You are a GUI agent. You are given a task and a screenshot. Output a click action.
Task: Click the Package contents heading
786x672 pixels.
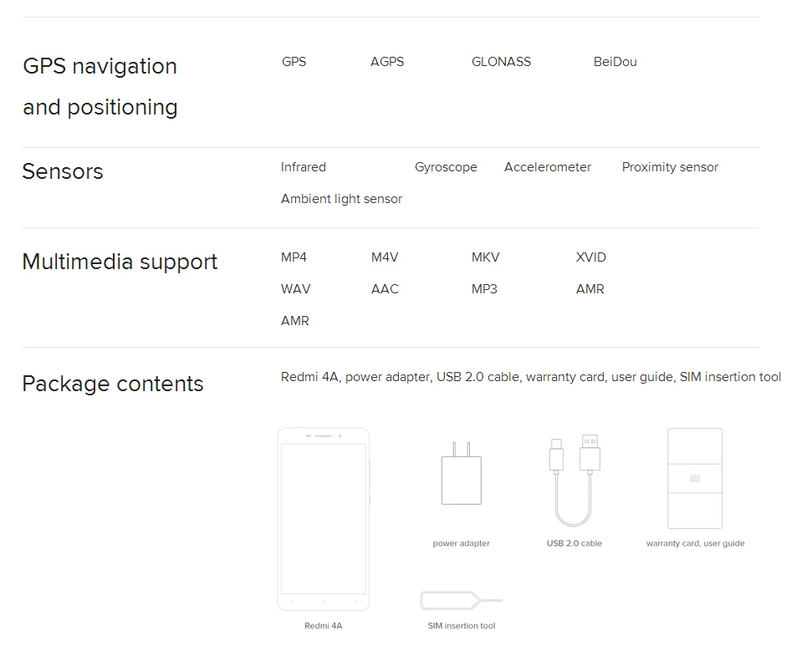113,384
